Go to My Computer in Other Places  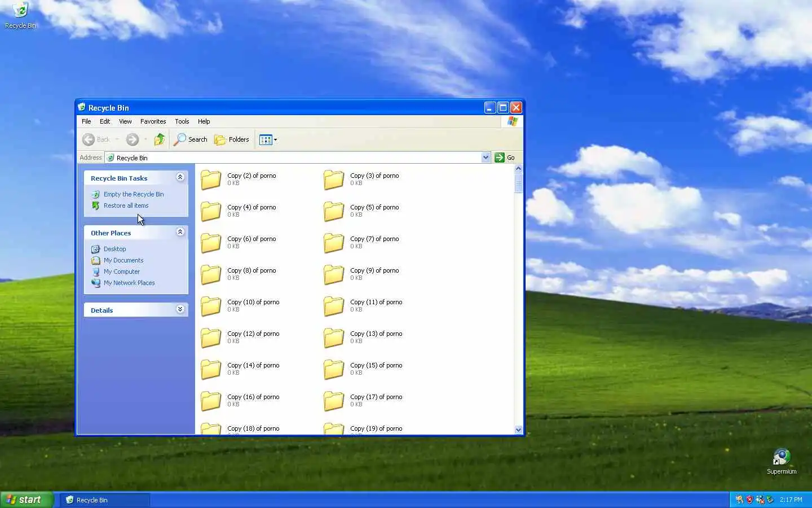pyautogui.click(x=122, y=271)
